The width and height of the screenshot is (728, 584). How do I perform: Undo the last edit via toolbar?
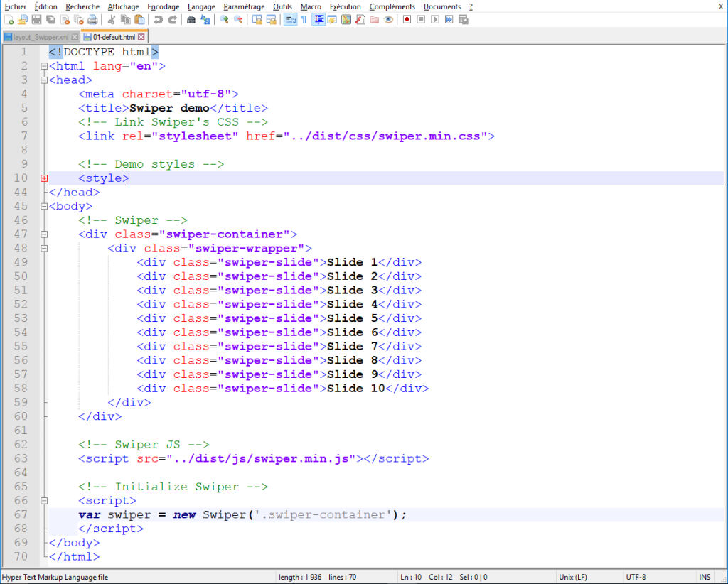pos(159,19)
